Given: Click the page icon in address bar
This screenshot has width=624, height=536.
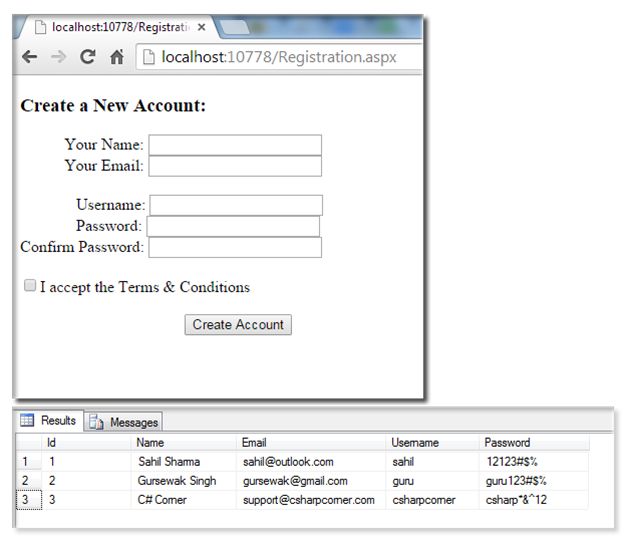Looking at the screenshot, I should click(x=148, y=57).
